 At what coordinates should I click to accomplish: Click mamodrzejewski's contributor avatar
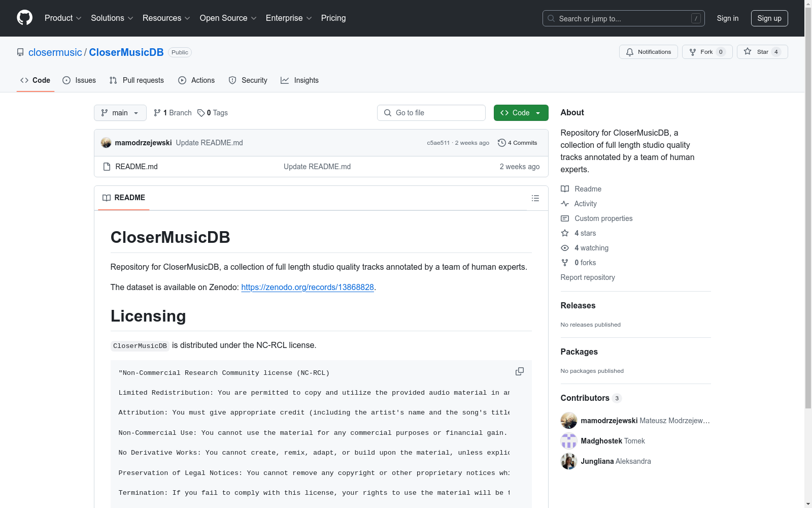coord(569,421)
